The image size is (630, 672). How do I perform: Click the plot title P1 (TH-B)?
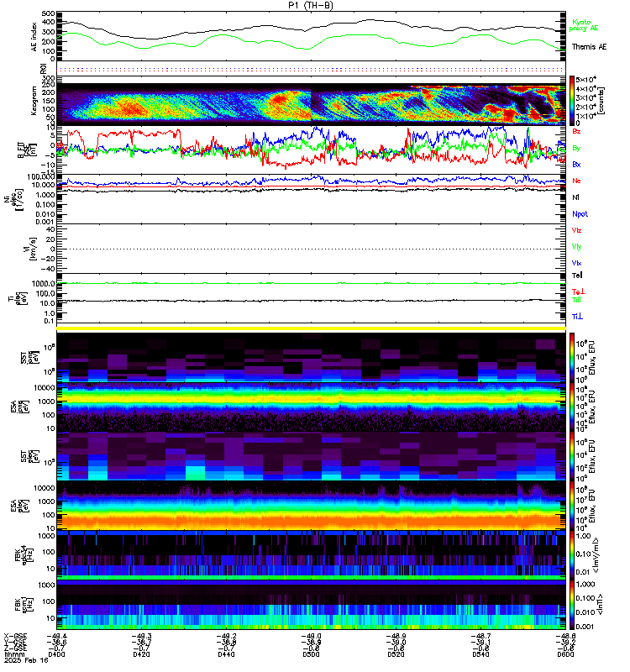[311, 5]
